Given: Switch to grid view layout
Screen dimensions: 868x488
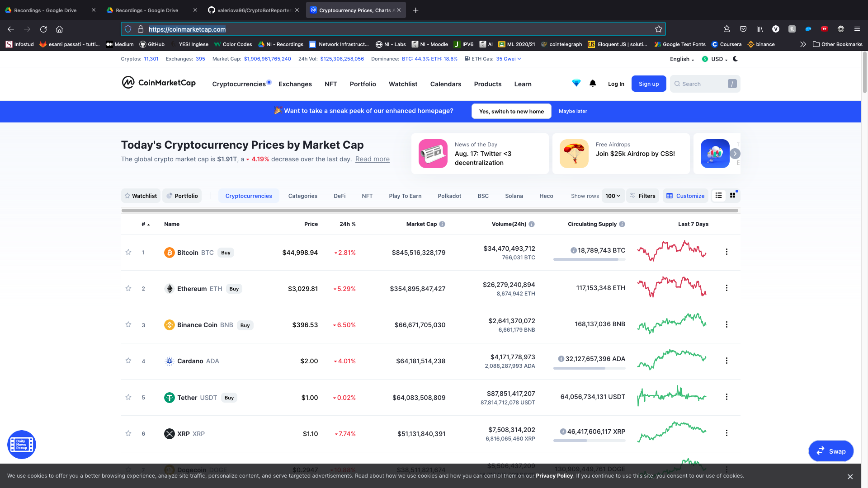Looking at the screenshot, I should pos(733,195).
